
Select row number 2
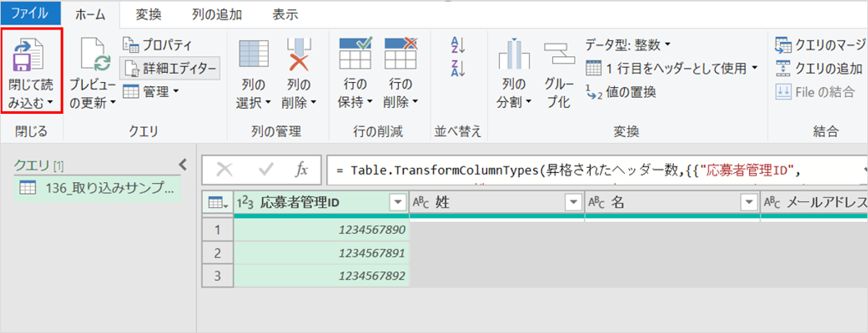[x=217, y=253]
